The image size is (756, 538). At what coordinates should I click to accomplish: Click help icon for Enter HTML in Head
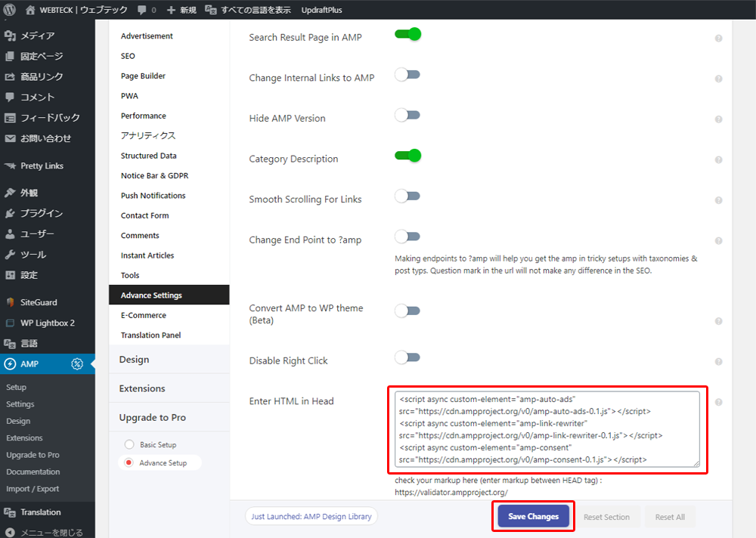[x=718, y=402]
